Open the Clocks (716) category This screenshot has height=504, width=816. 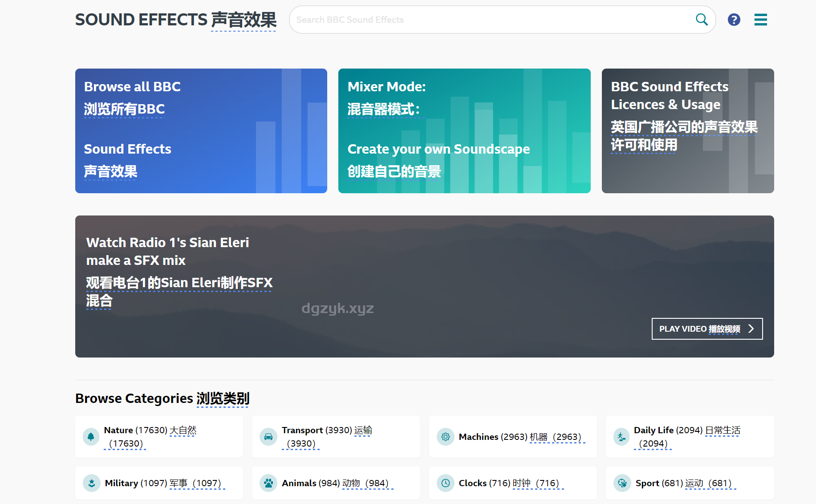(x=513, y=483)
